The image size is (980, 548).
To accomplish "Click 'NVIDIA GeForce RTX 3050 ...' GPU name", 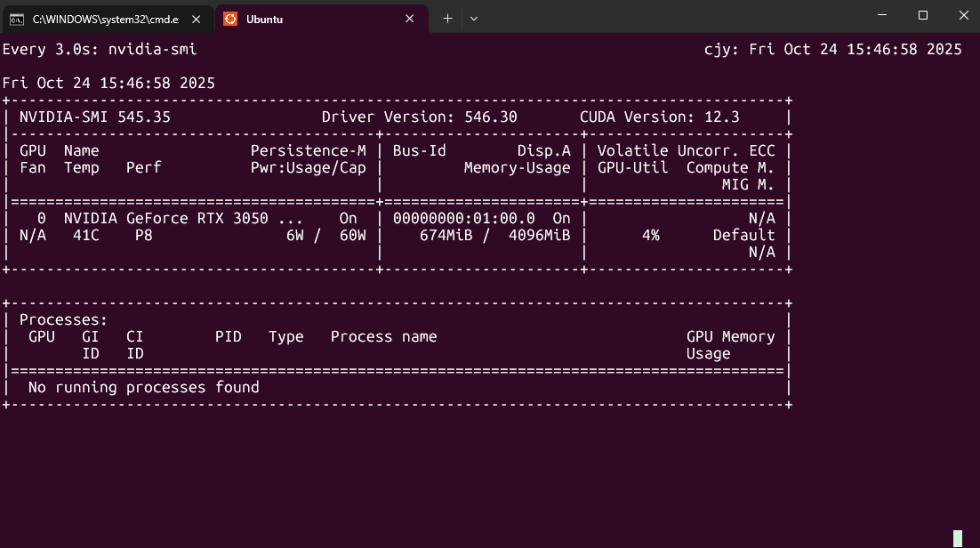I will (183, 218).
